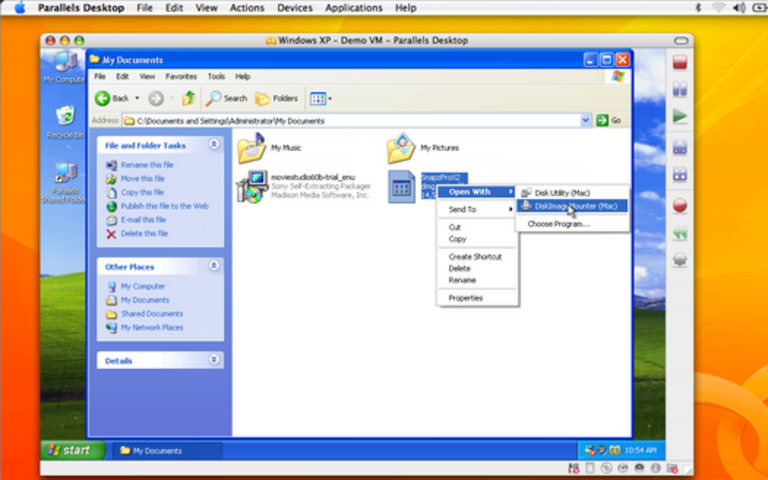This screenshot has width=768, height=480.
Task: Open My Documents link in Other Places
Action: point(145,300)
